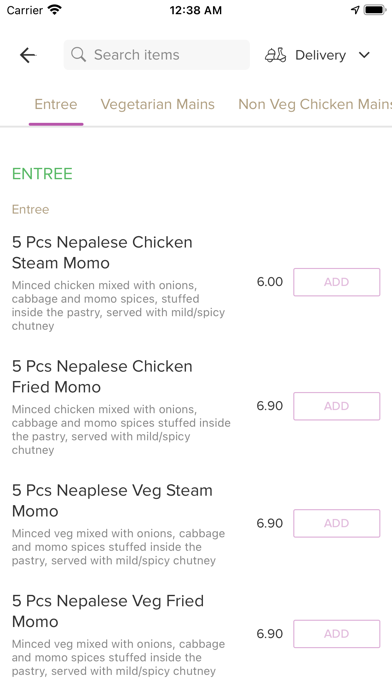Click the delivery scooter icon
The image size is (392, 696).
click(x=276, y=55)
